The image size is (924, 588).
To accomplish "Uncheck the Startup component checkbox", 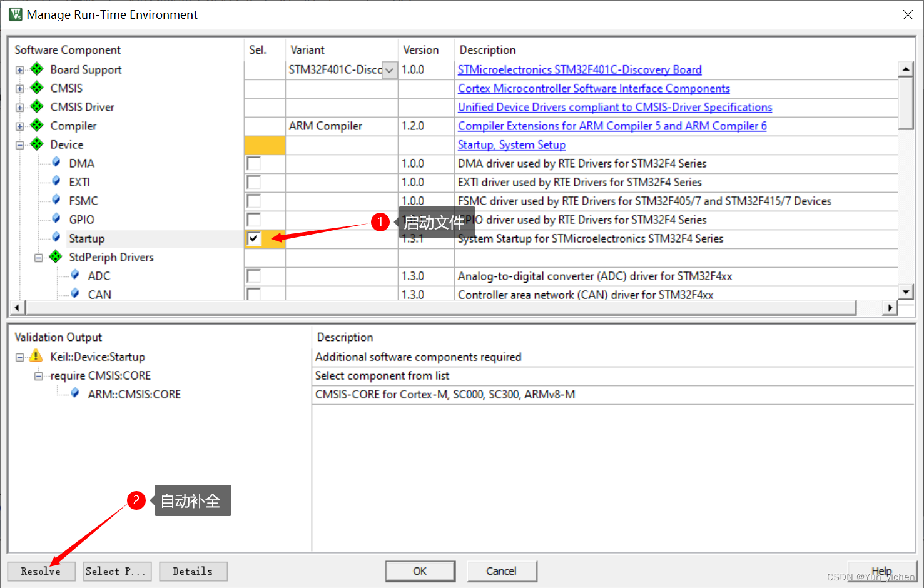I will (253, 238).
